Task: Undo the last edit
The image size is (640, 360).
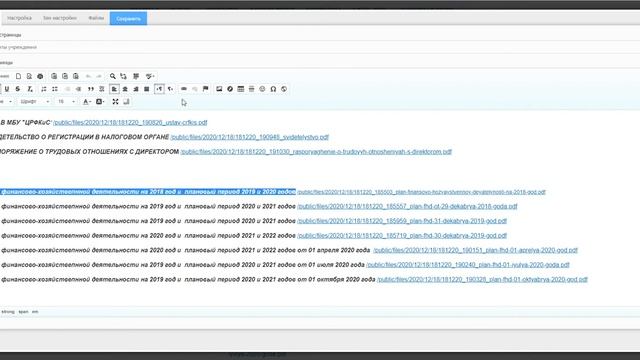Action: pos(88,76)
